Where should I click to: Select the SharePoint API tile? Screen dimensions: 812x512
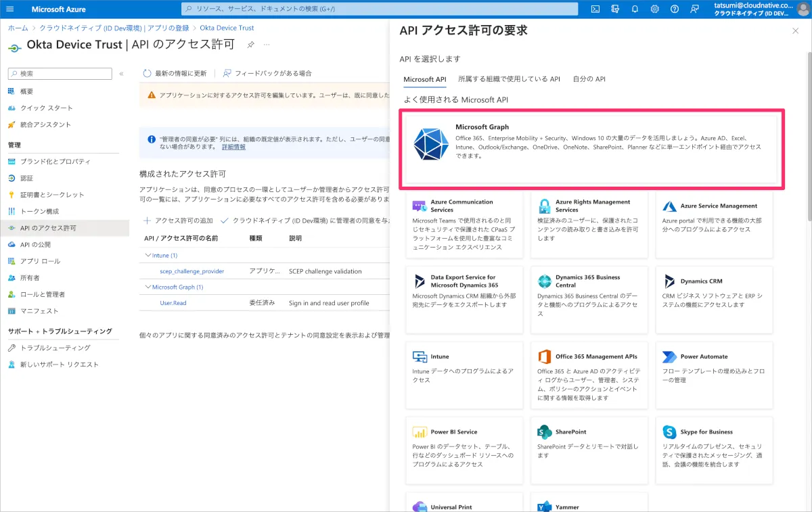[589, 450]
